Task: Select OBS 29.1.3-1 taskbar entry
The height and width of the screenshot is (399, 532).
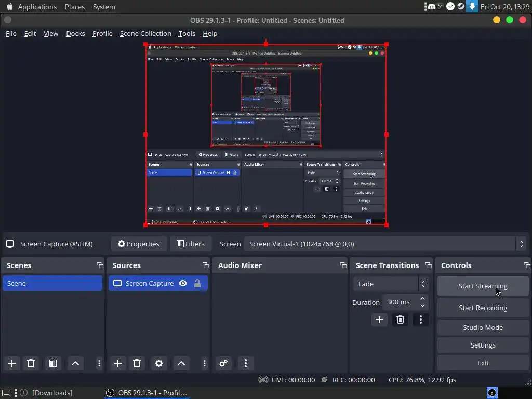Action: (147, 393)
